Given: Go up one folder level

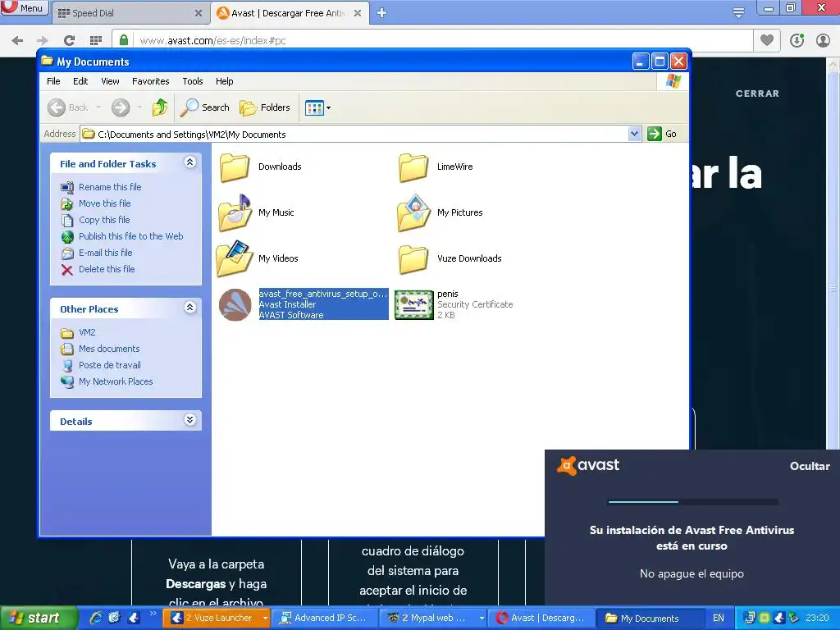Looking at the screenshot, I should [x=160, y=107].
